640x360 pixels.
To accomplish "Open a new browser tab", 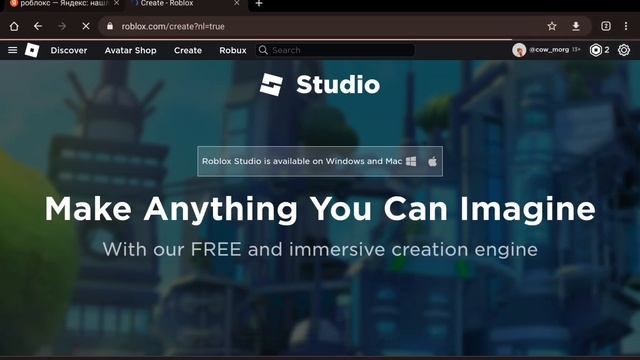I will coord(259,4).
